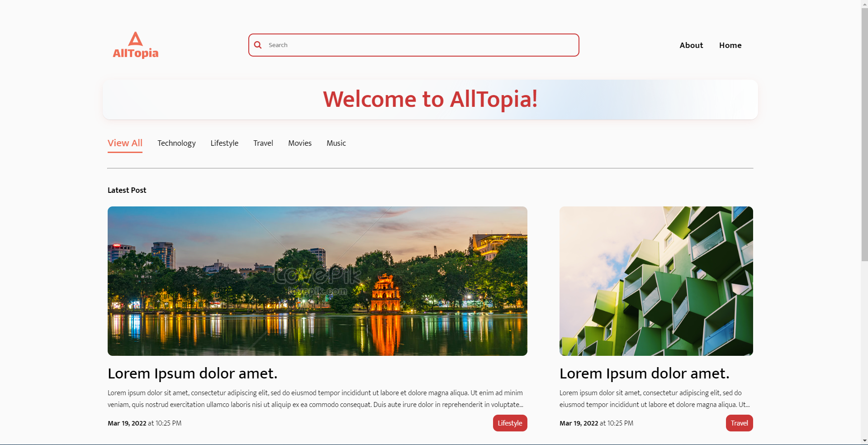Open the About page link
868x445 pixels.
pyautogui.click(x=691, y=45)
